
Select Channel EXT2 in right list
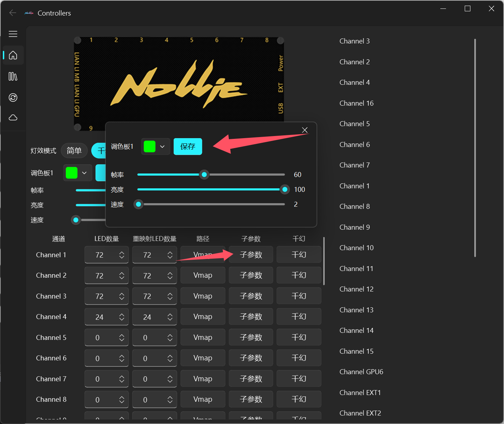[x=360, y=413]
